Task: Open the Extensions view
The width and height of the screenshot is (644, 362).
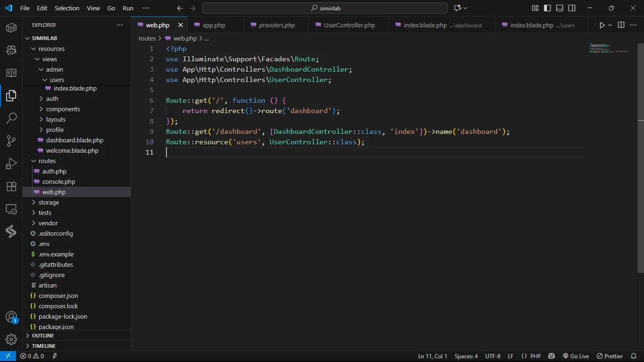Action: [x=11, y=186]
